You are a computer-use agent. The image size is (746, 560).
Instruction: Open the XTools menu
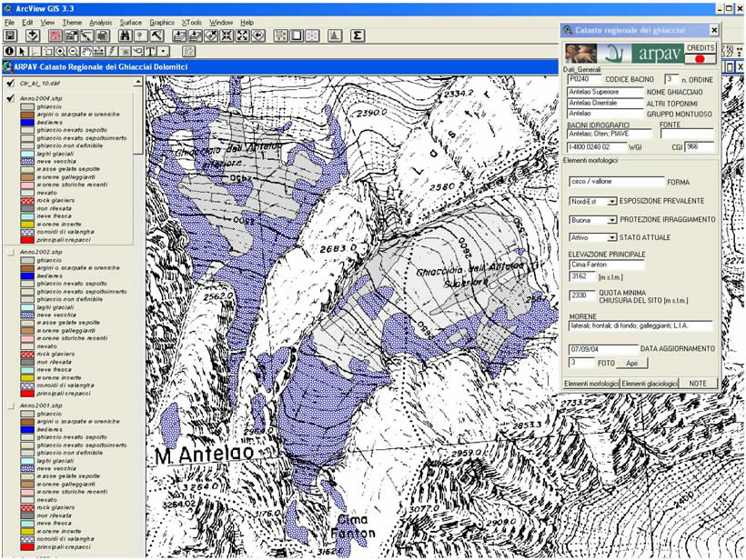pyautogui.click(x=192, y=23)
